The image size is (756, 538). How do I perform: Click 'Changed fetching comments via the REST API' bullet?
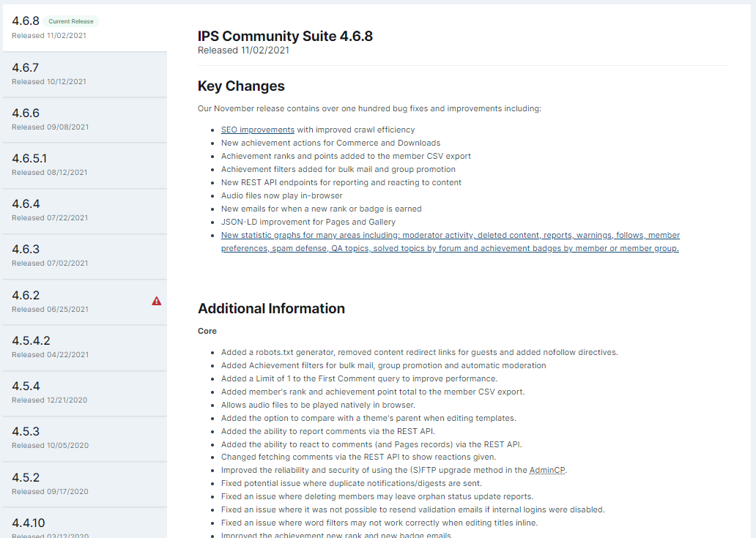(x=359, y=457)
